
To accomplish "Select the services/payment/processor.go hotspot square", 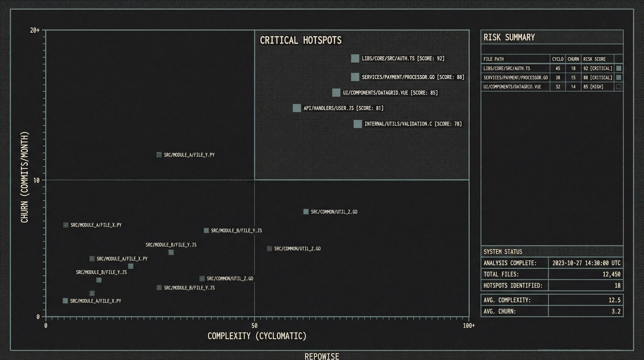I will pyautogui.click(x=355, y=77).
